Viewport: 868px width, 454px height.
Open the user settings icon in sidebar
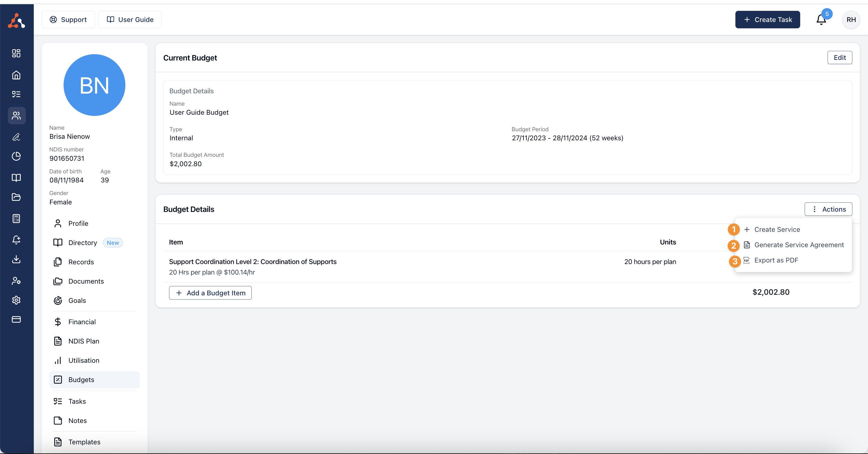tap(16, 281)
